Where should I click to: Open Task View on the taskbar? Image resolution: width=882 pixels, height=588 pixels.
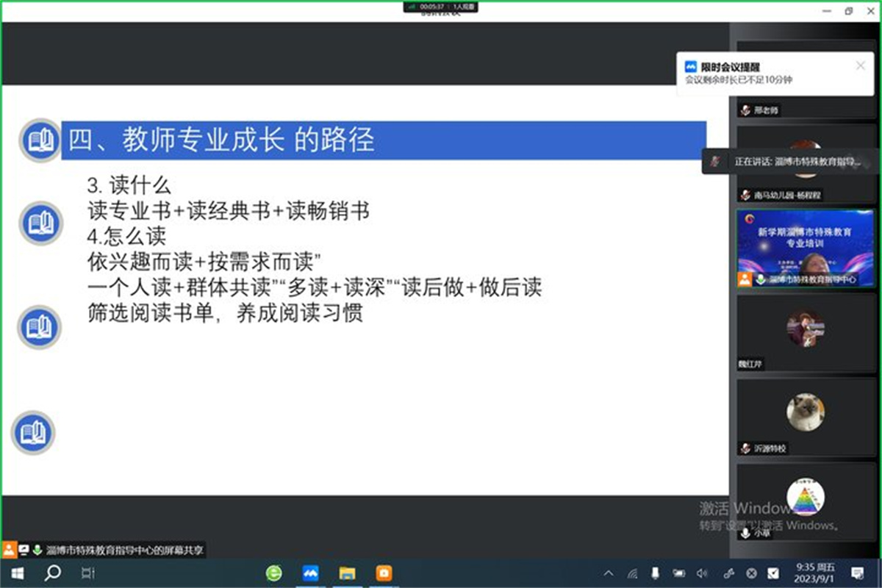click(x=88, y=573)
